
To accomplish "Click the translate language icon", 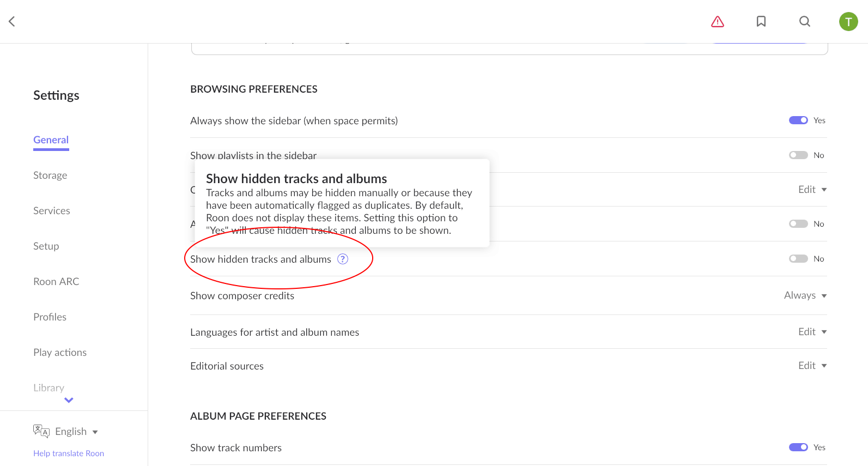I will [x=41, y=431].
